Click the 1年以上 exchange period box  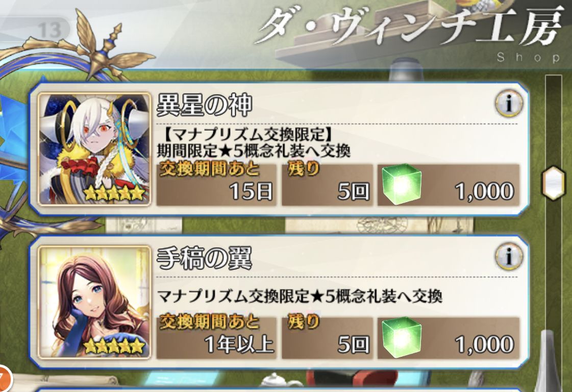(216, 337)
